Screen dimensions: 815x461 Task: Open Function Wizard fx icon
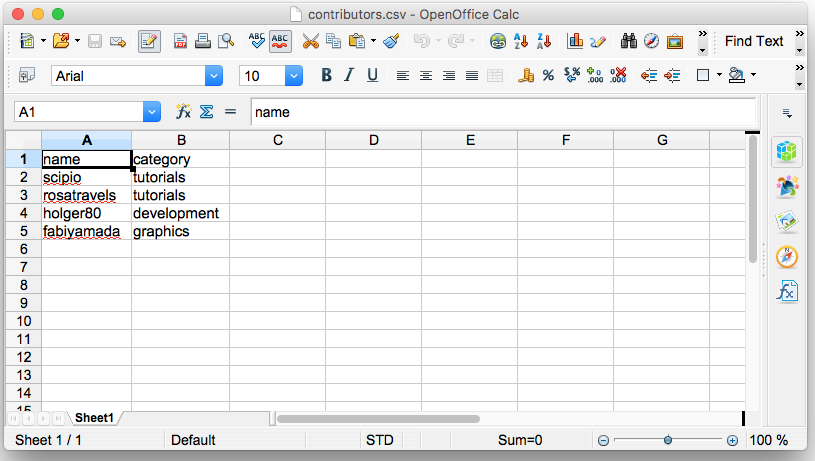click(x=183, y=111)
